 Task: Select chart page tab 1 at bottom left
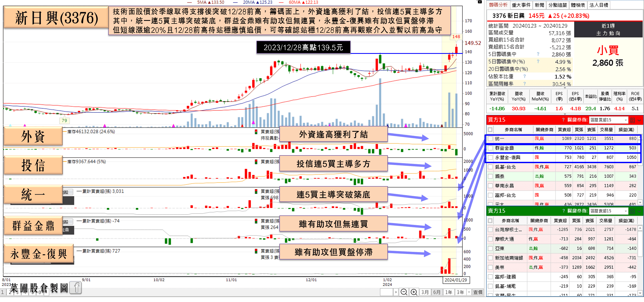tap(2, 292)
